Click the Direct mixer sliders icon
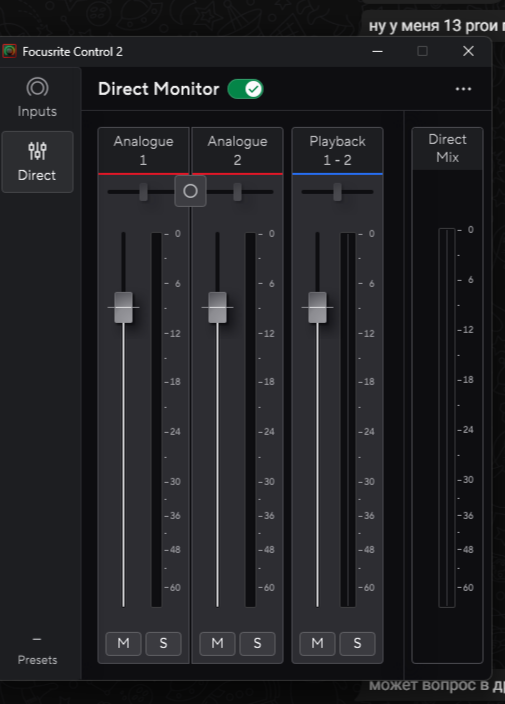This screenshot has width=505, height=704. click(37, 151)
